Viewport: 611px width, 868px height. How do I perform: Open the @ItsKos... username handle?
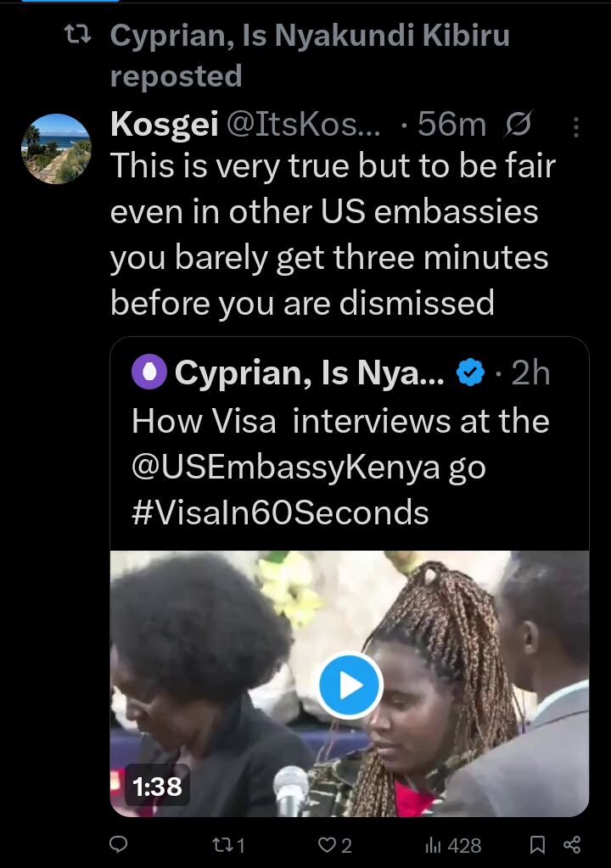(x=303, y=126)
